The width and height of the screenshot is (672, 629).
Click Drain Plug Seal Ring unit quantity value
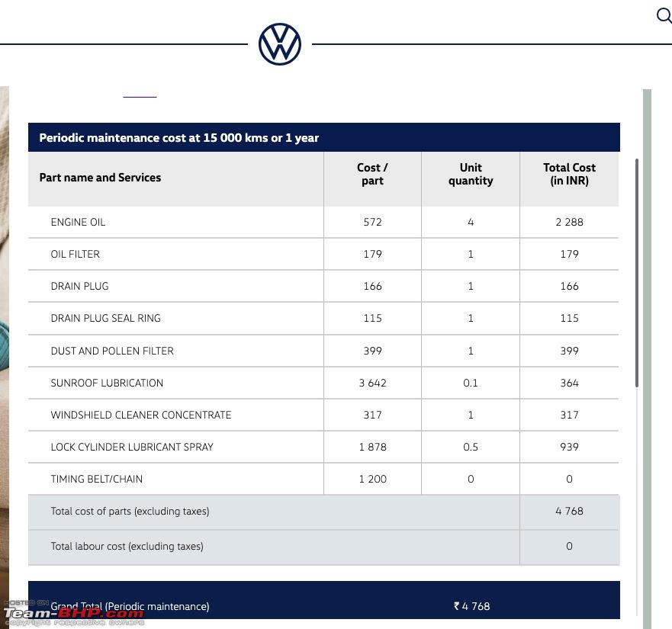pyautogui.click(x=471, y=319)
